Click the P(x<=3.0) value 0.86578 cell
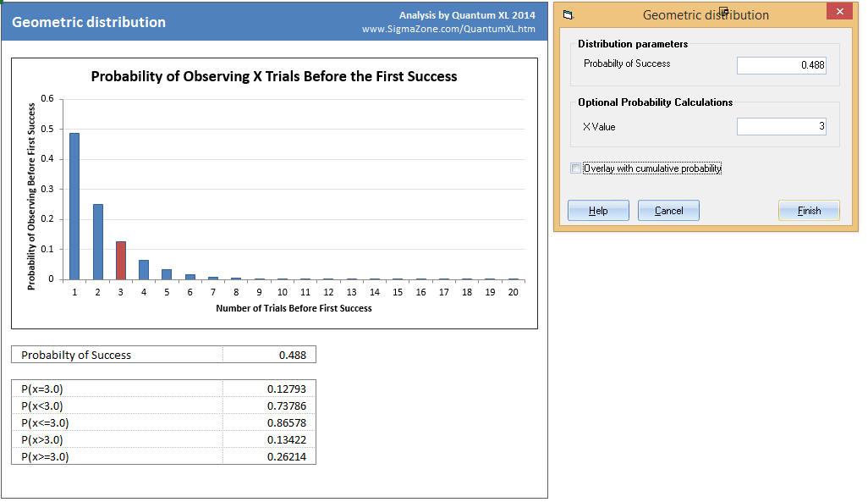The width and height of the screenshot is (868, 502). [x=269, y=422]
